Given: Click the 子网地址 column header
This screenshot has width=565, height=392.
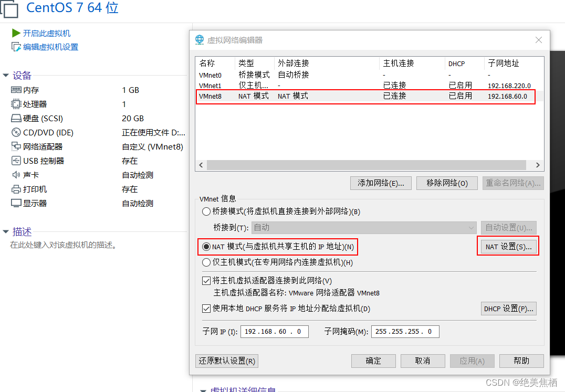Looking at the screenshot, I should coord(514,63).
